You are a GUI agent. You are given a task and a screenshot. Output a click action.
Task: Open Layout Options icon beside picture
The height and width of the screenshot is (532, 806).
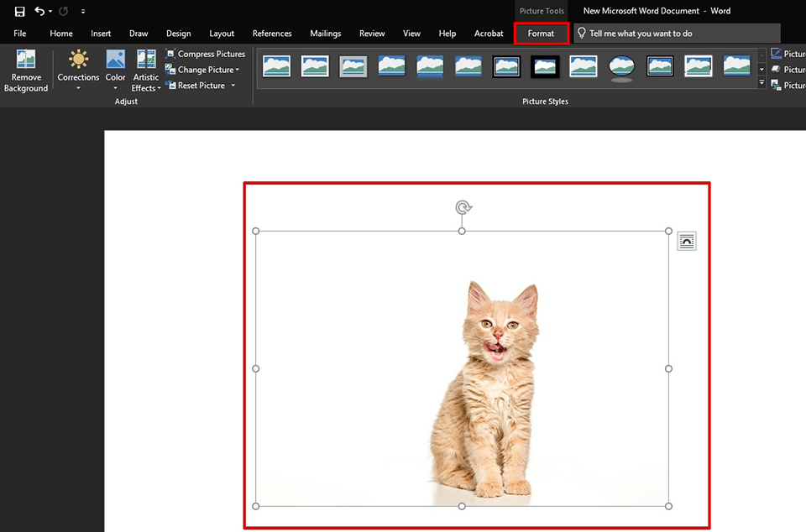click(687, 242)
